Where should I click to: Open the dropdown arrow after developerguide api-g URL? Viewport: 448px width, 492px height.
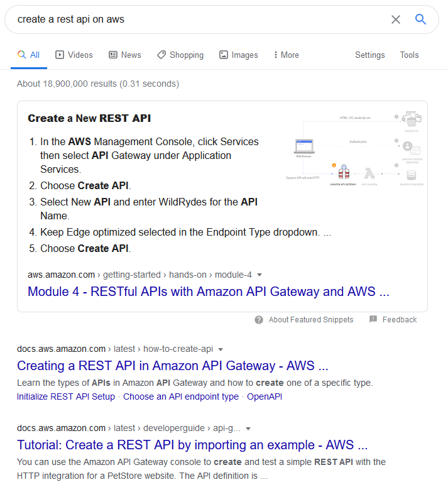pyautogui.click(x=248, y=429)
